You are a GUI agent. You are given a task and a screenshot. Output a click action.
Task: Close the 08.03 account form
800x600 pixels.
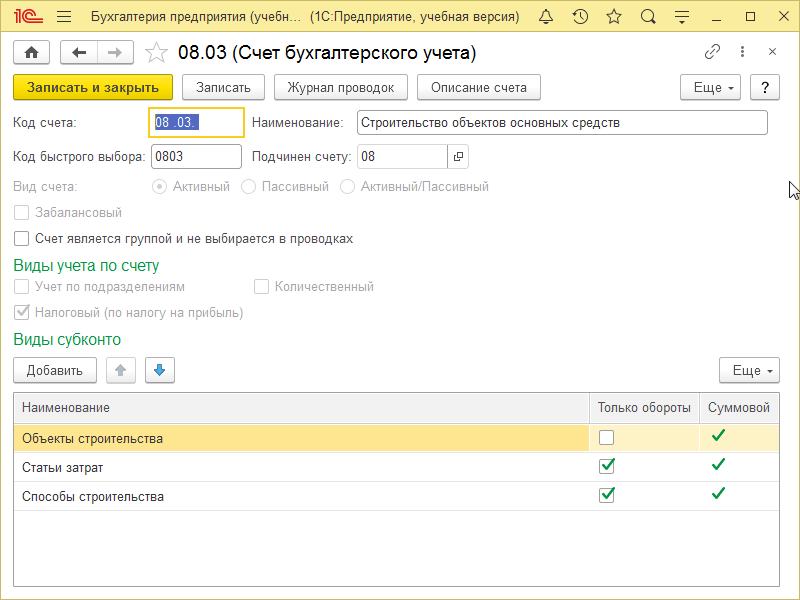pos(772,52)
